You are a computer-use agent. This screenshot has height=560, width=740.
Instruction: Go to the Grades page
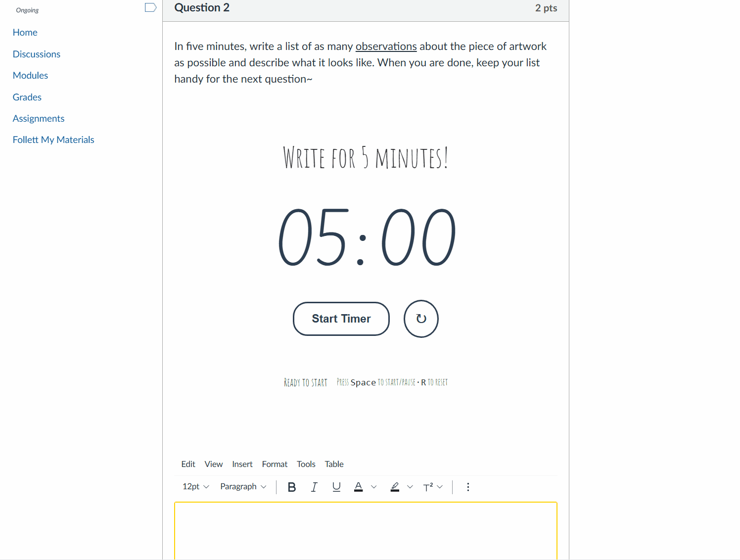27,97
